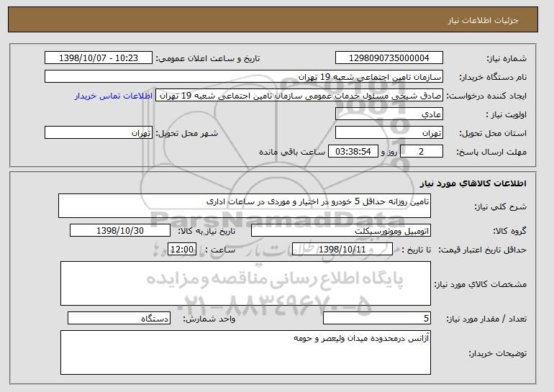Click the حداقل تاریخ اعتبار قیمت label
The height and width of the screenshot is (392, 554).
(483, 250)
